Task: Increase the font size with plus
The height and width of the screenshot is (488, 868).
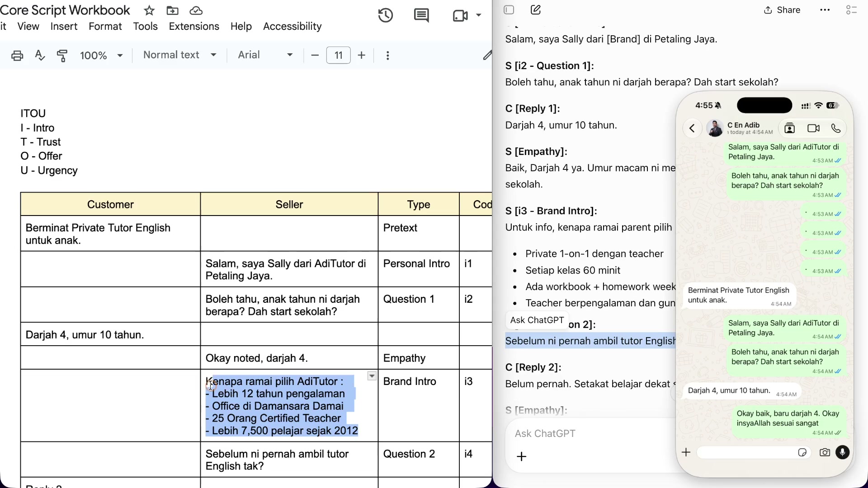Action: point(362,55)
